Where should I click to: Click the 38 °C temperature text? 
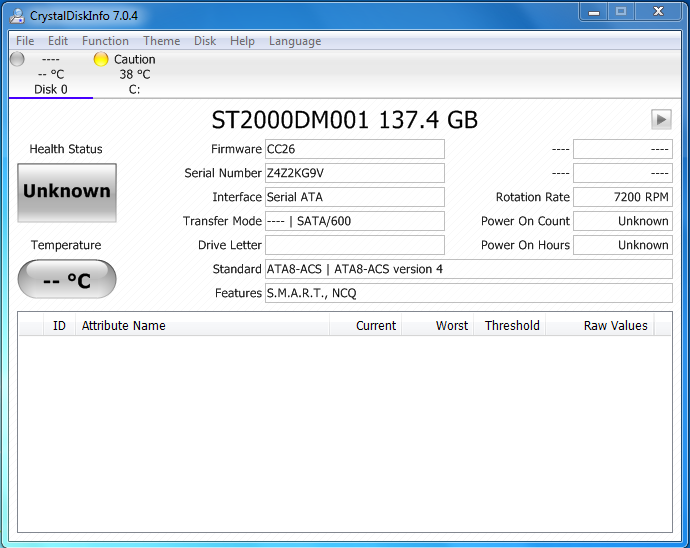coord(135,74)
